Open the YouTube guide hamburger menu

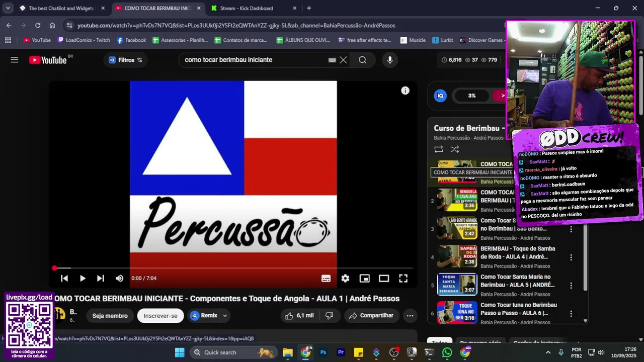[15, 60]
